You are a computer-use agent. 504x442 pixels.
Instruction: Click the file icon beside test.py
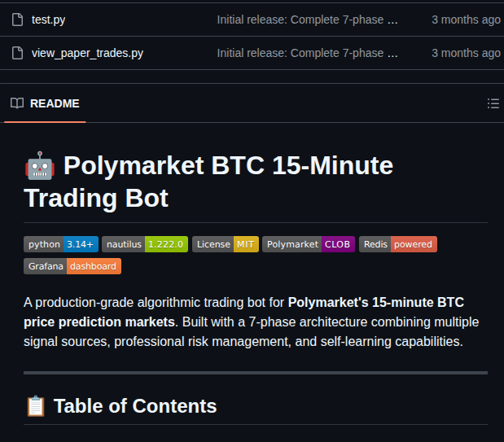(17, 20)
